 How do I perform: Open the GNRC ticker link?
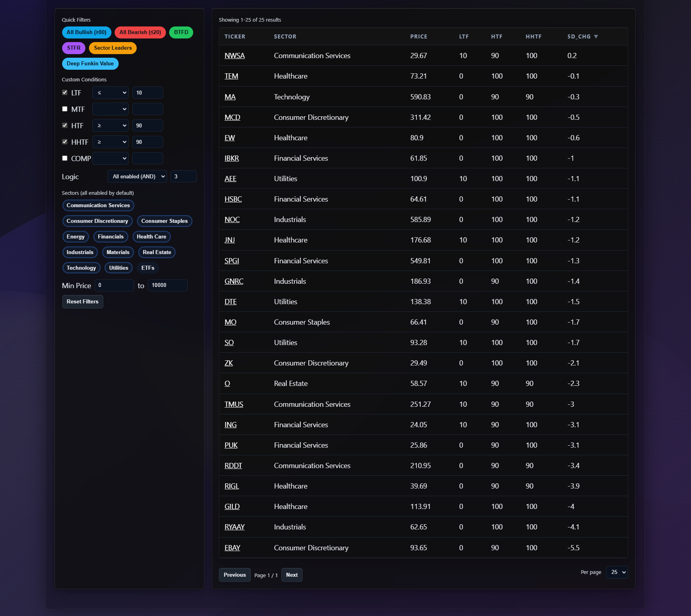click(234, 281)
